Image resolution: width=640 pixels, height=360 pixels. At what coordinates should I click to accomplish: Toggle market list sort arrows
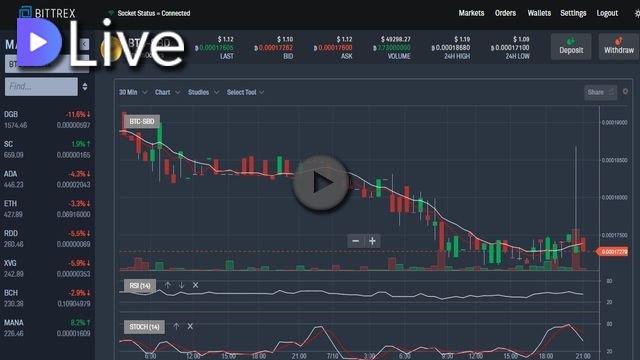point(85,87)
